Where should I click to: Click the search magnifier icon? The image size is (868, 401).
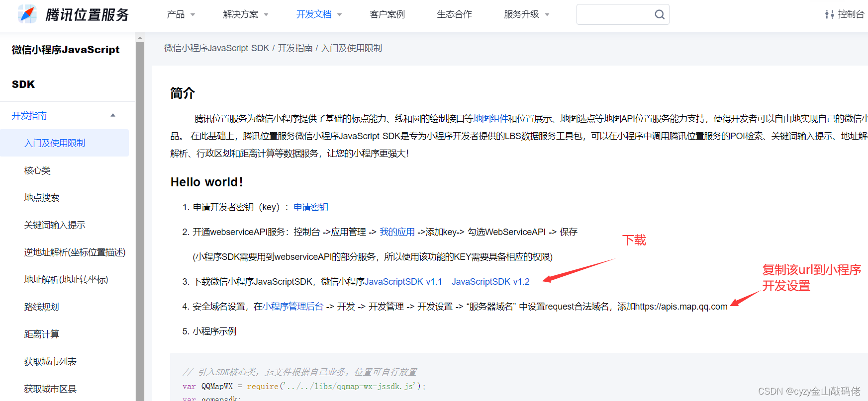coord(660,14)
